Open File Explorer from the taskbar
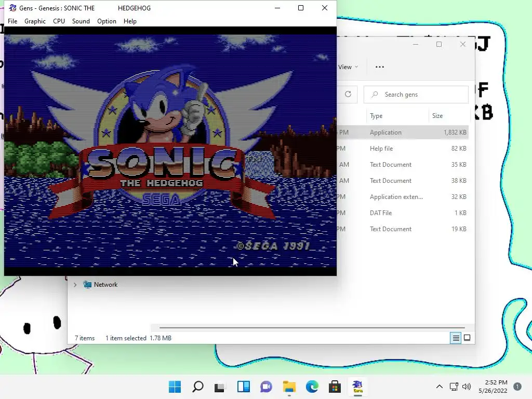 click(289, 387)
